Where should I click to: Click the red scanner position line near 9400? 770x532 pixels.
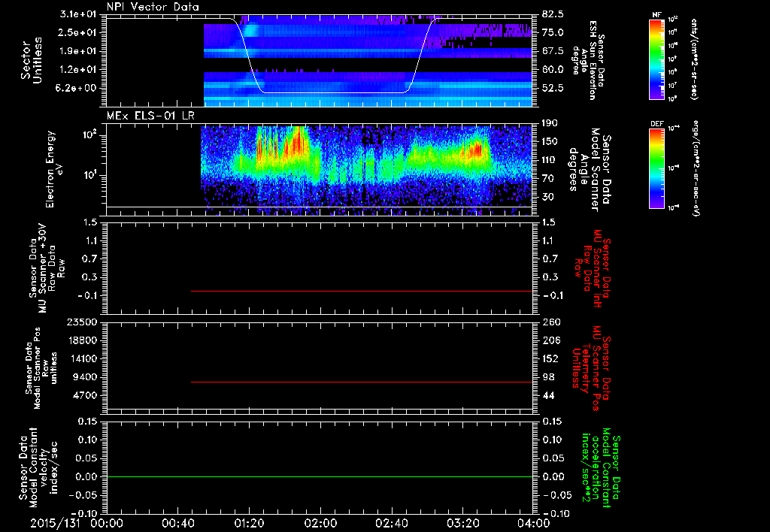pyautogui.click(x=362, y=382)
